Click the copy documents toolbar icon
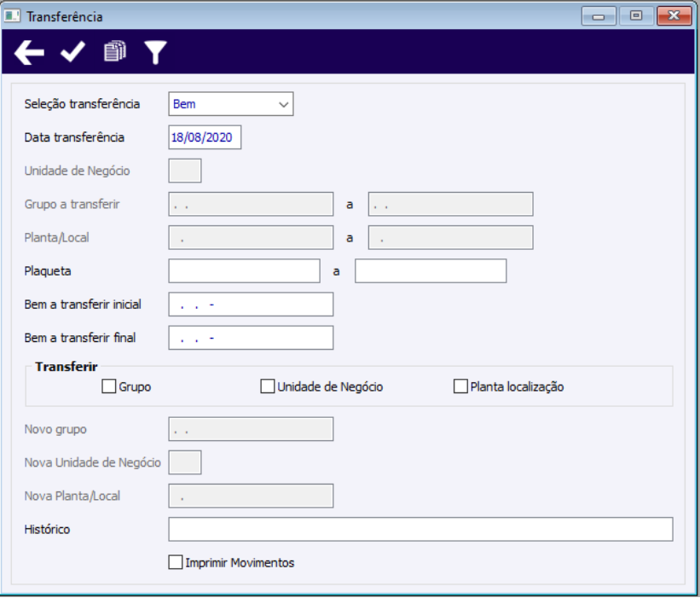The height and width of the screenshot is (598, 700). coord(115,51)
